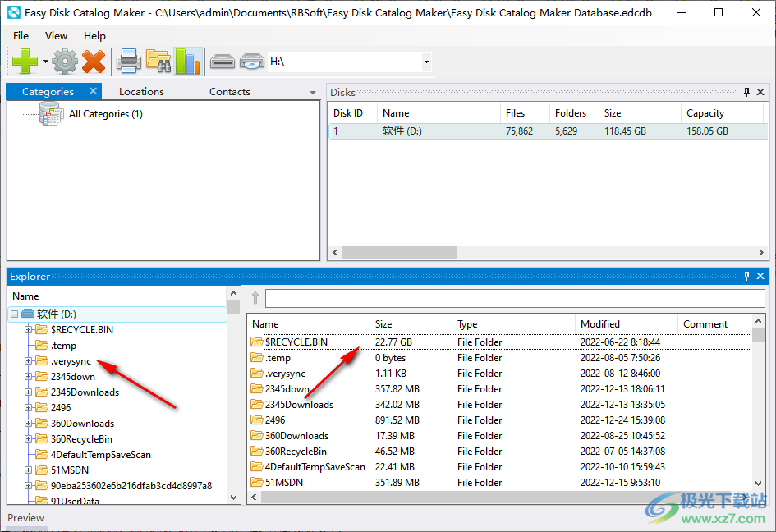Switch to the Categories tab
776x532 pixels.
click(x=48, y=92)
